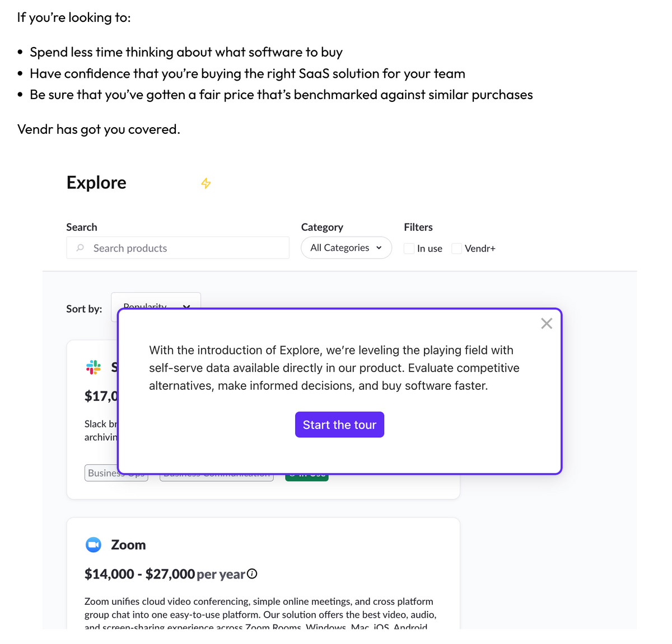Click the Zoom logo icon
This screenshot has width=672, height=644.
click(x=94, y=545)
